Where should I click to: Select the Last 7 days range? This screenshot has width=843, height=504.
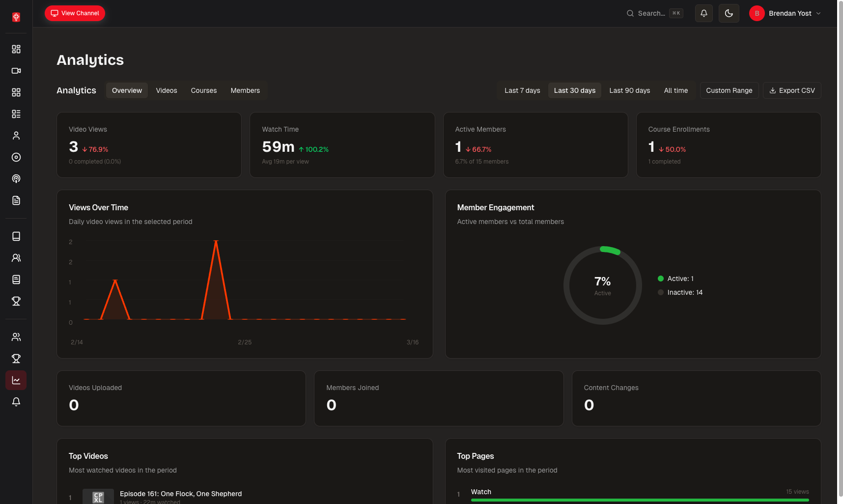tap(522, 90)
